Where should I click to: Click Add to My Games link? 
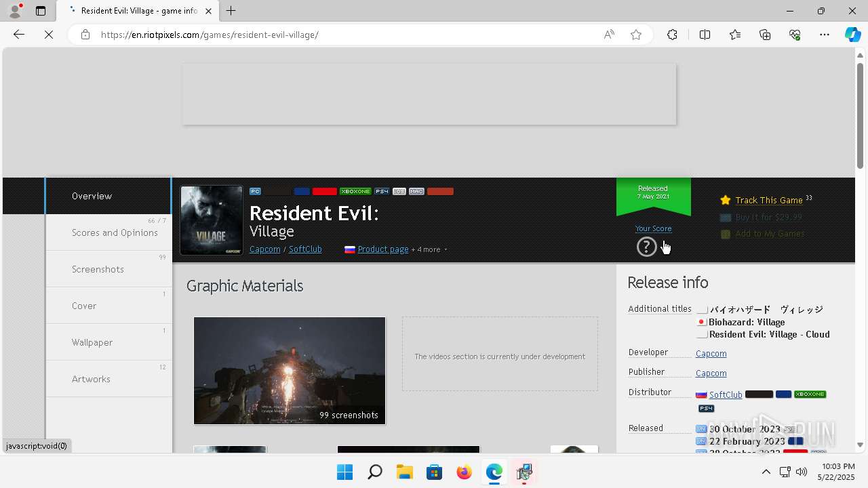(770, 234)
